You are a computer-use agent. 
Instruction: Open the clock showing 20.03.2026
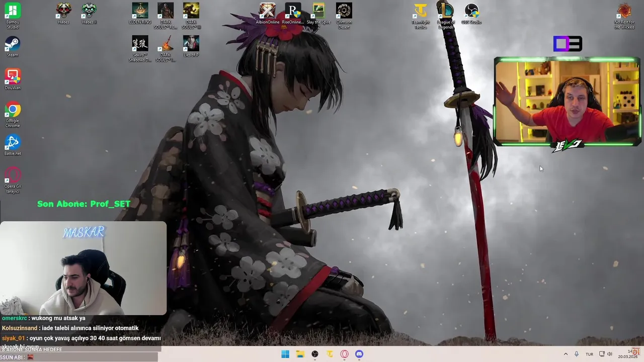[x=628, y=354]
